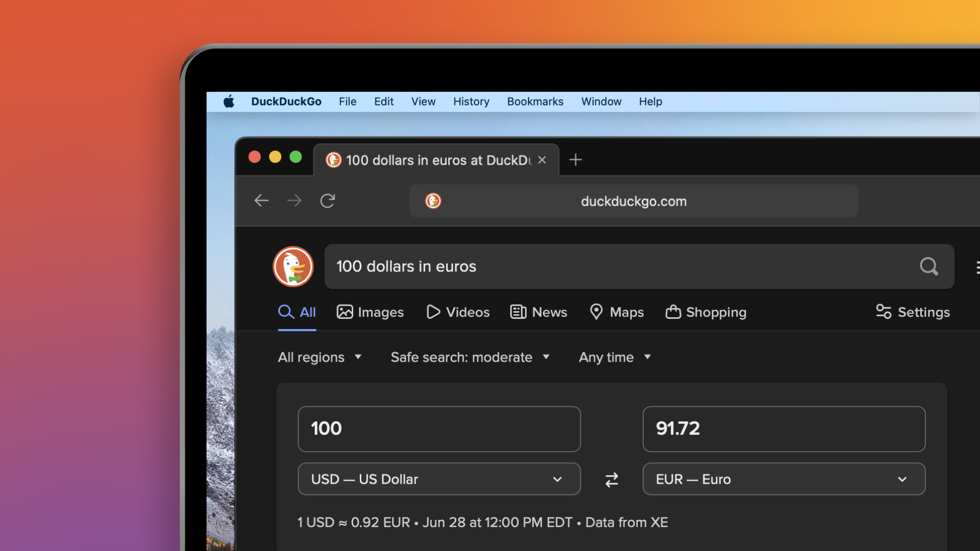Screen dimensions: 980x551
Task: Switch to the News results tab
Action: coord(538,312)
